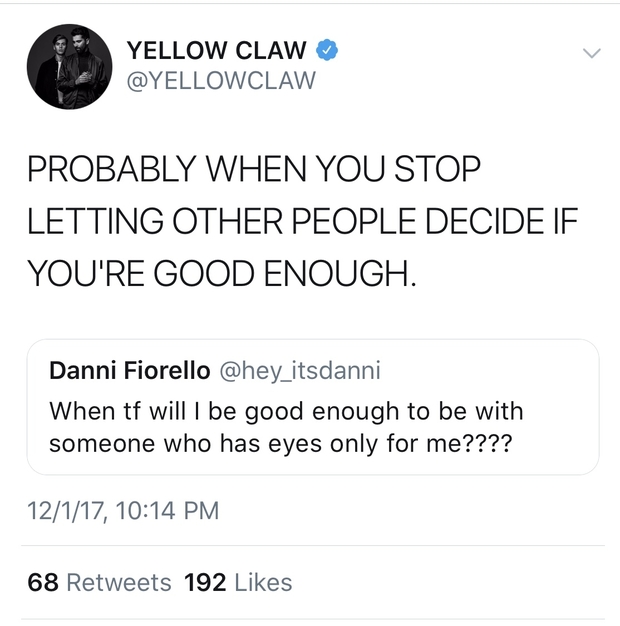Click the "PROBABLY WHEN YOU STOP" text line

click(254, 169)
